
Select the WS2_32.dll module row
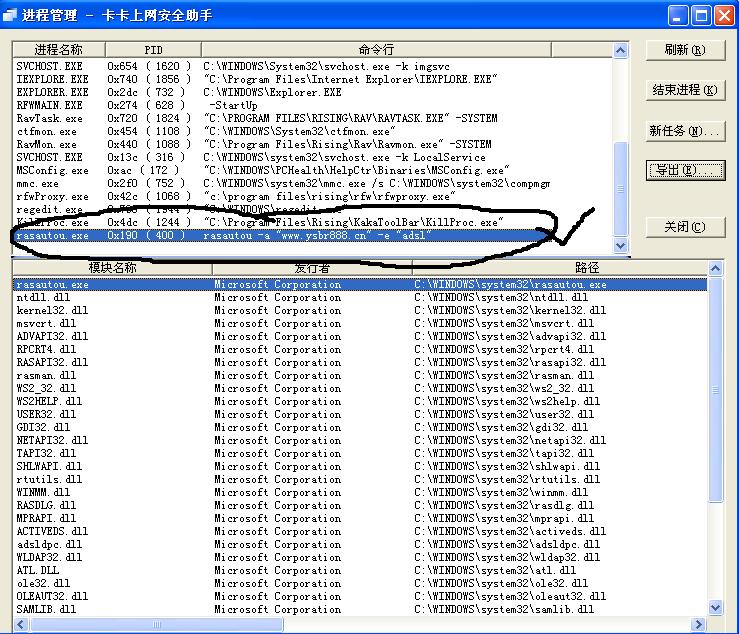[x=360, y=388]
